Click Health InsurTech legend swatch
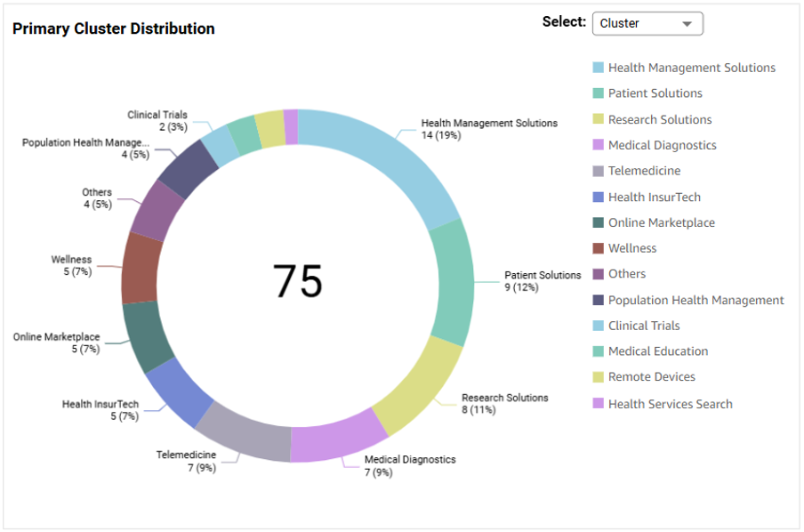The image size is (804, 532). [x=599, y=197]
